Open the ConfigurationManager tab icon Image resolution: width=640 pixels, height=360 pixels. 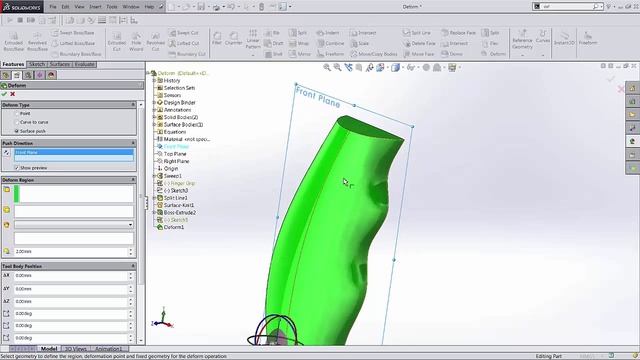pyautogui.click(x=28, y=75)
